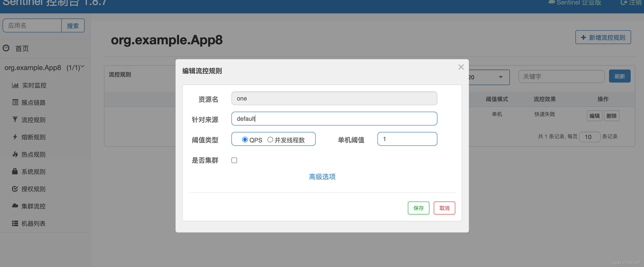
Task: Click the green 保存 button
Action: (x=418, y=208)
